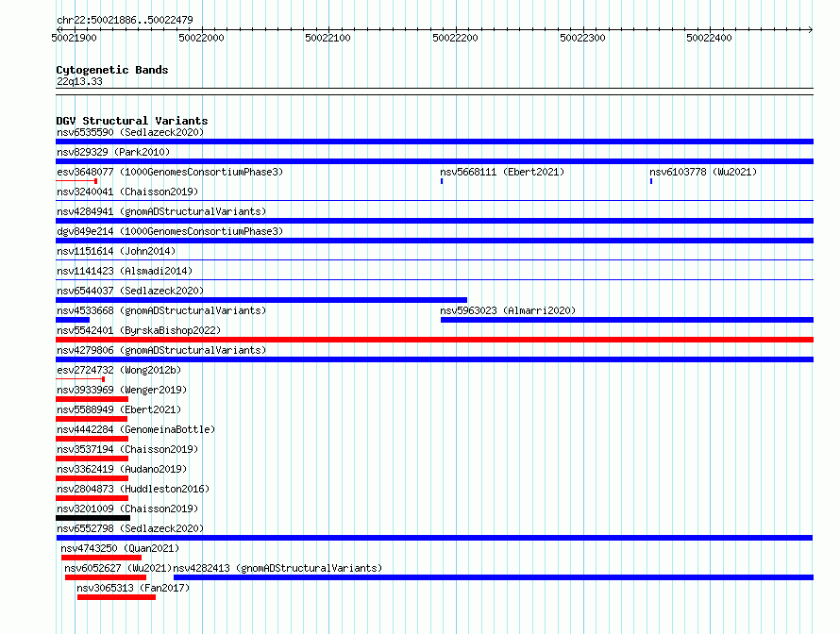Click nsv1141423 (Alsmadi2014) label
Image resolution: width=840 pixels, height=634 pixels.
tap(125, 271)
